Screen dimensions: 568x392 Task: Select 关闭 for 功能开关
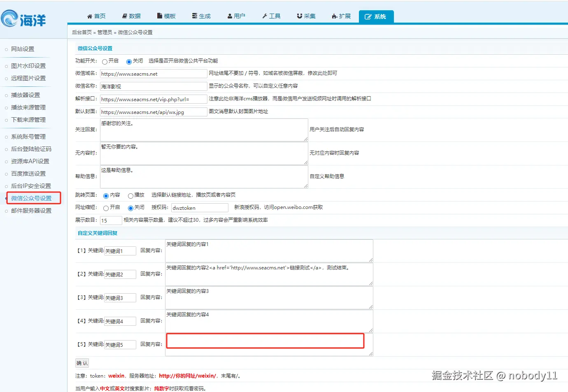click(x=129, y=62)
